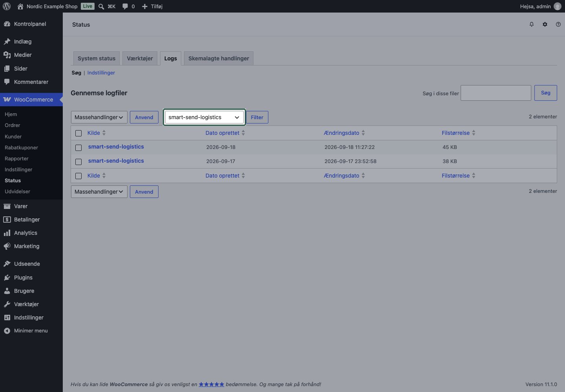Open comments bubble in admin bar
The height and width of the screenshot is (392, 565).
(x=125, y=6)
